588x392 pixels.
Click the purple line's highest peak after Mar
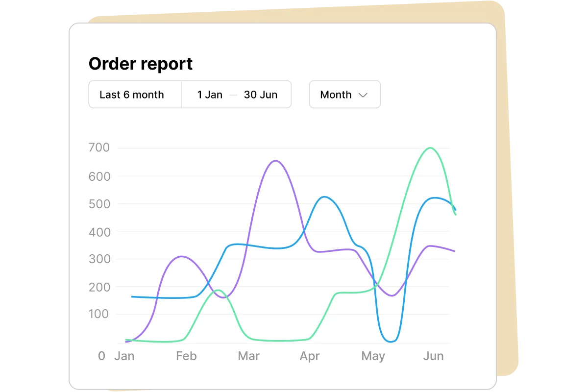[275, 161]
